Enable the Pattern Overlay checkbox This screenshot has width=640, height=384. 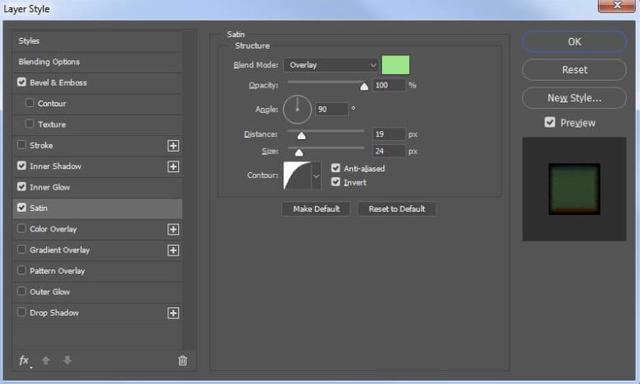coord(22,270)
